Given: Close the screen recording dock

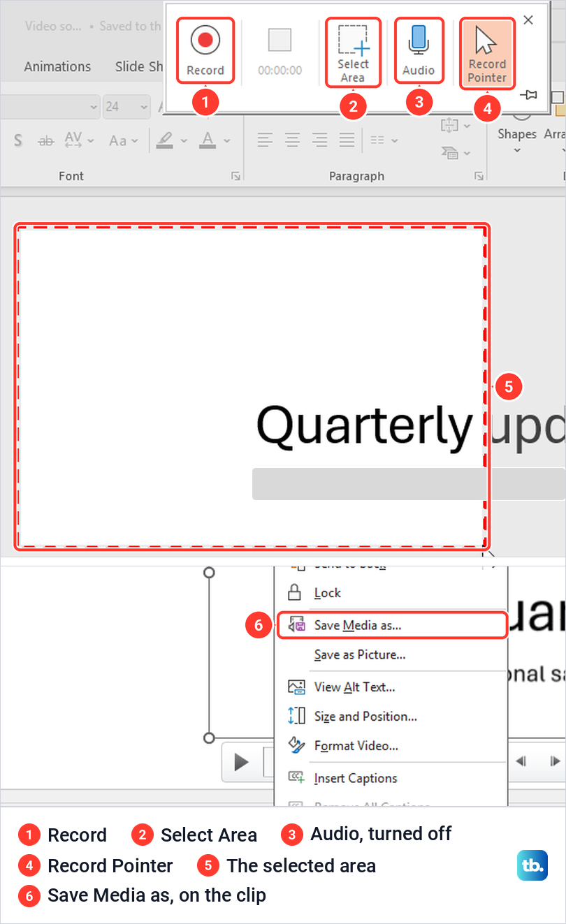Looking at the screenshot, I should pos(528,20).
